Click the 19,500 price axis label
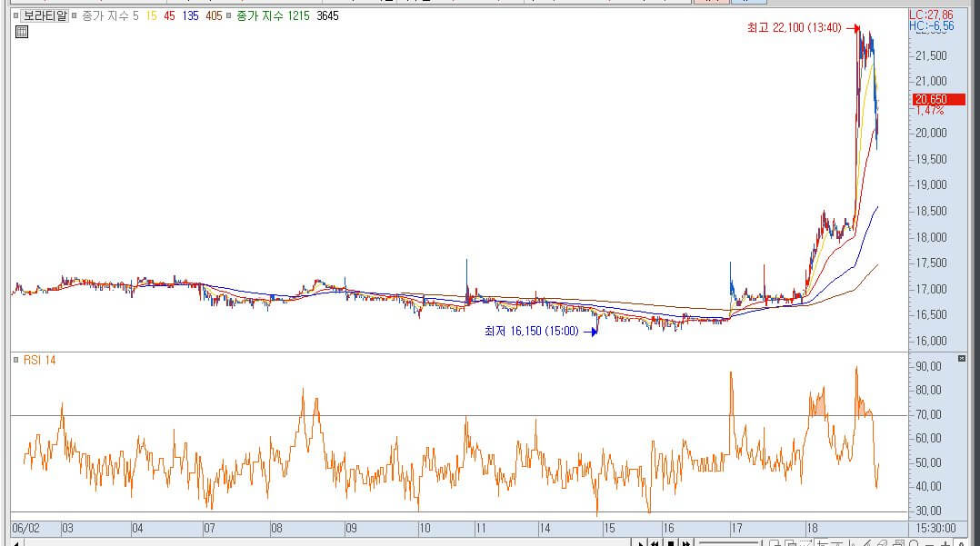The image size is (980, 546). click(931, 159)
